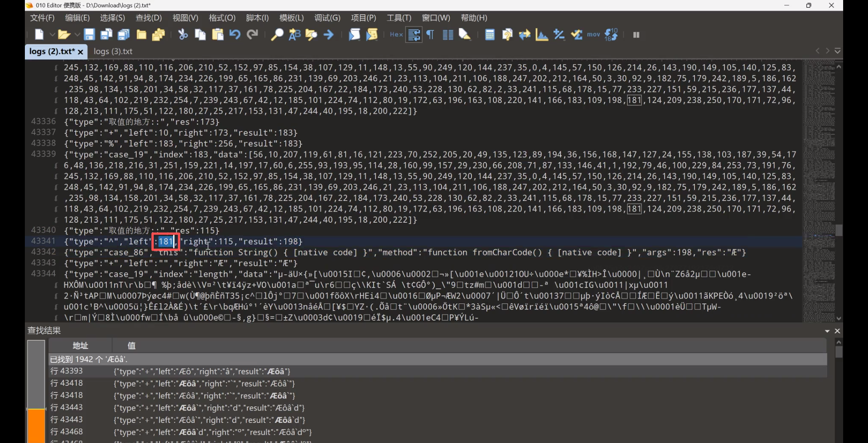Viewport: 868px width, 443px height.
Task: Create a new file with the New icon
Action: coord(39,34)
